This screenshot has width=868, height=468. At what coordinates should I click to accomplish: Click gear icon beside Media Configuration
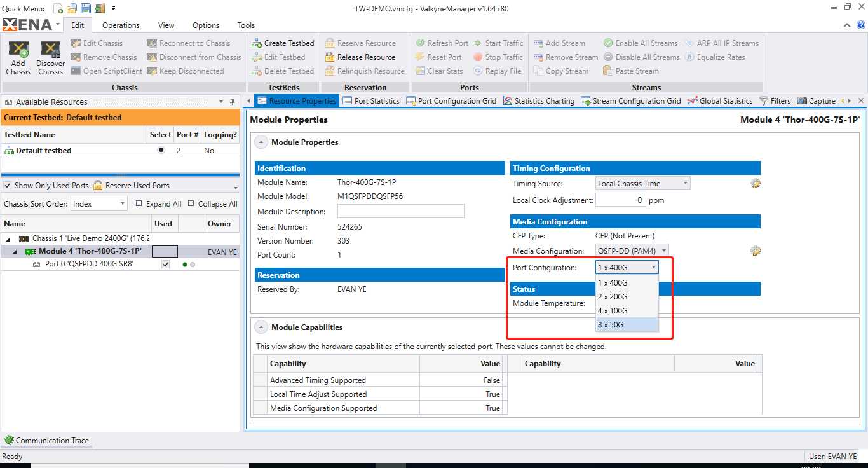[x=756, y=251]
